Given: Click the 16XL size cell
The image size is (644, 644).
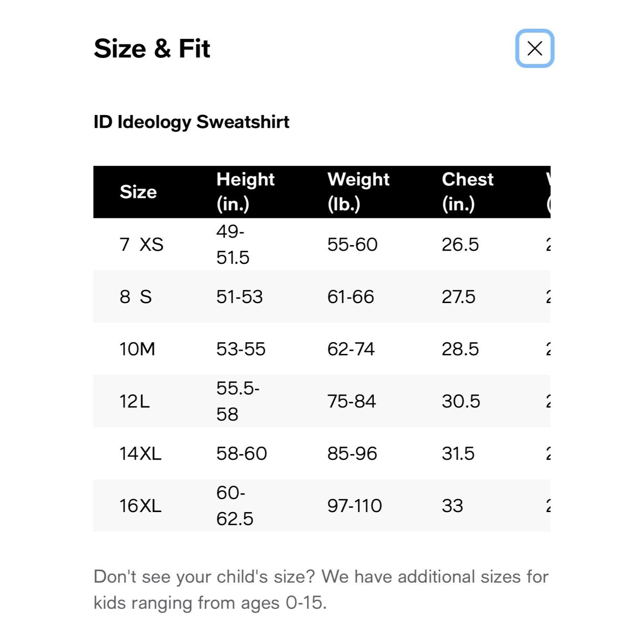Looking at the screenshot, I should pyautogui.click(x=140, y=506).
